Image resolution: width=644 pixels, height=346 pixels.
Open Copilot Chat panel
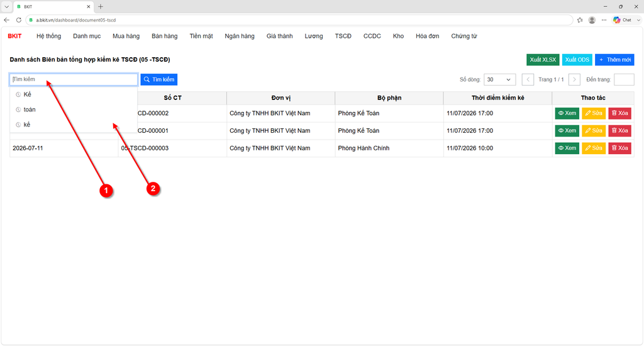tap(623, 20)
